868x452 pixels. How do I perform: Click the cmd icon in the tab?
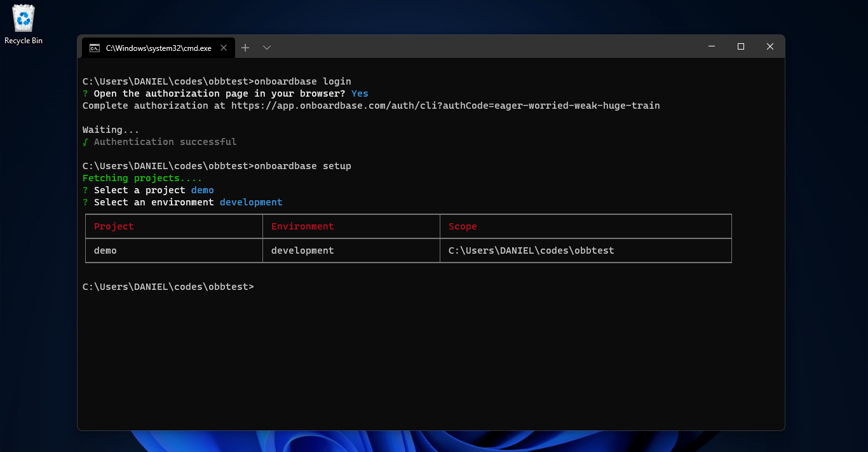94,48
